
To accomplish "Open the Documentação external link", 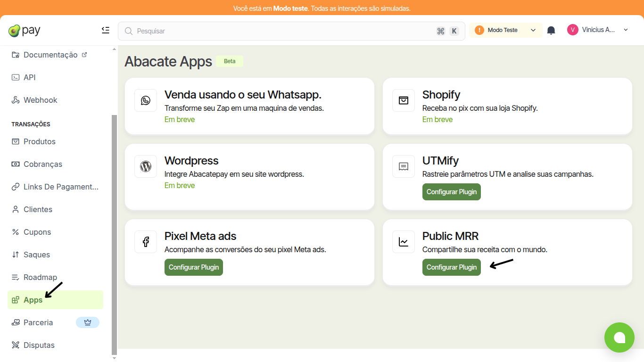I will tap(50, 55).
